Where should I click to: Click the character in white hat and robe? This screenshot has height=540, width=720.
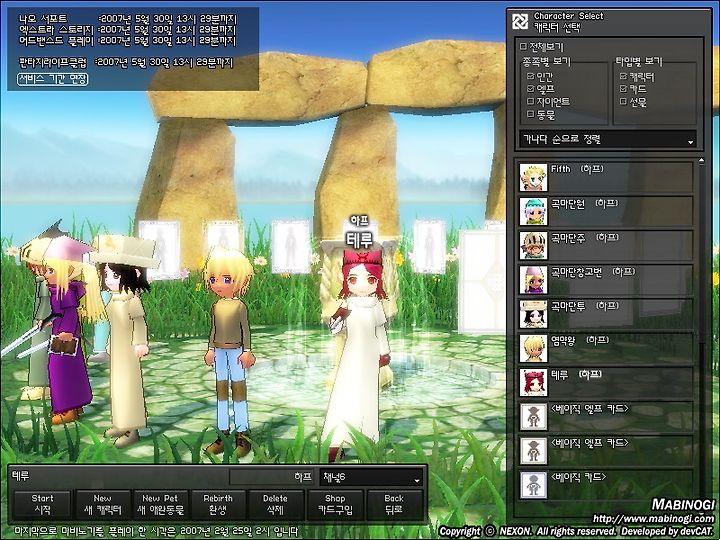point(126,340)
